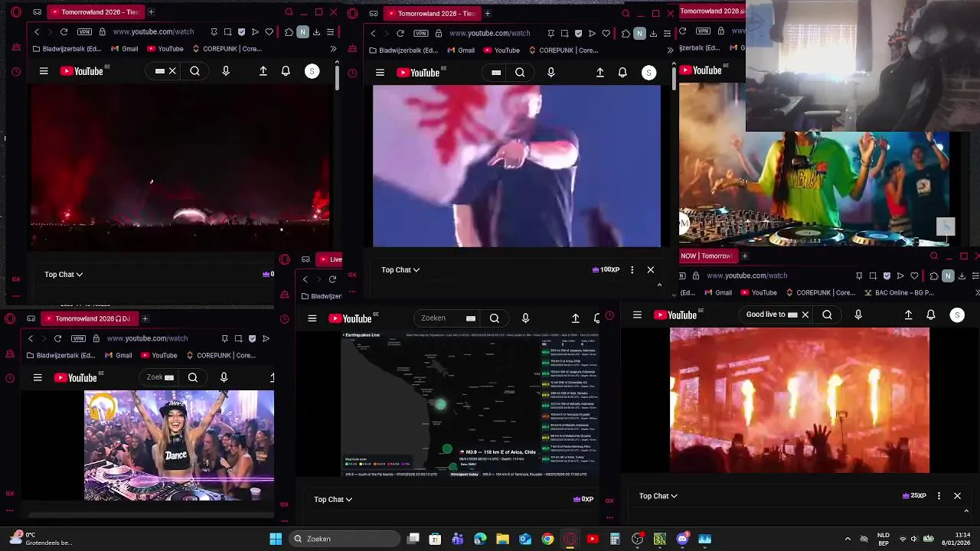Open Discord from taskbar
The image size is (980, 551).
point(682,539)
